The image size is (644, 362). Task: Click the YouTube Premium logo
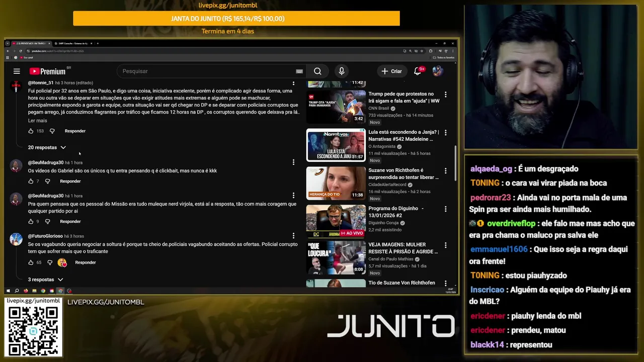[47, 71]
